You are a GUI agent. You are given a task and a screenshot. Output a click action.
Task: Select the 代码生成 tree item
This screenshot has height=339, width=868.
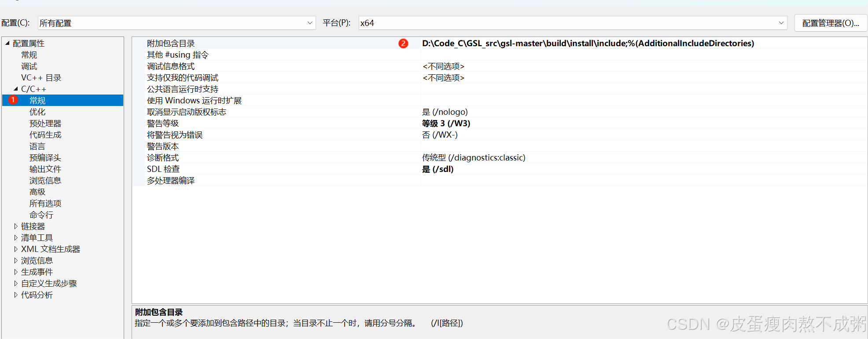point(45,135)
